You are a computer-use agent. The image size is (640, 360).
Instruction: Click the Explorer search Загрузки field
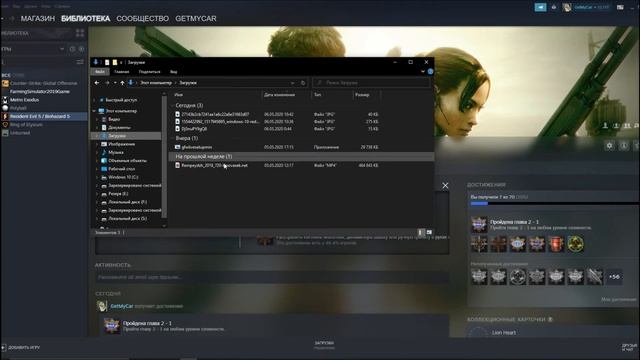(371, 83)
